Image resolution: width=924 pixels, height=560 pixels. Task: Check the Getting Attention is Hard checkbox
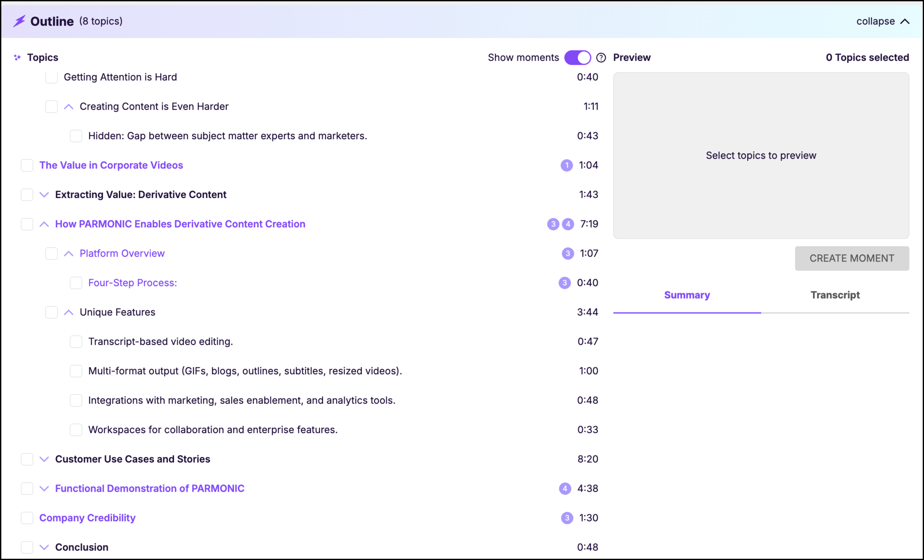(51, 77)
